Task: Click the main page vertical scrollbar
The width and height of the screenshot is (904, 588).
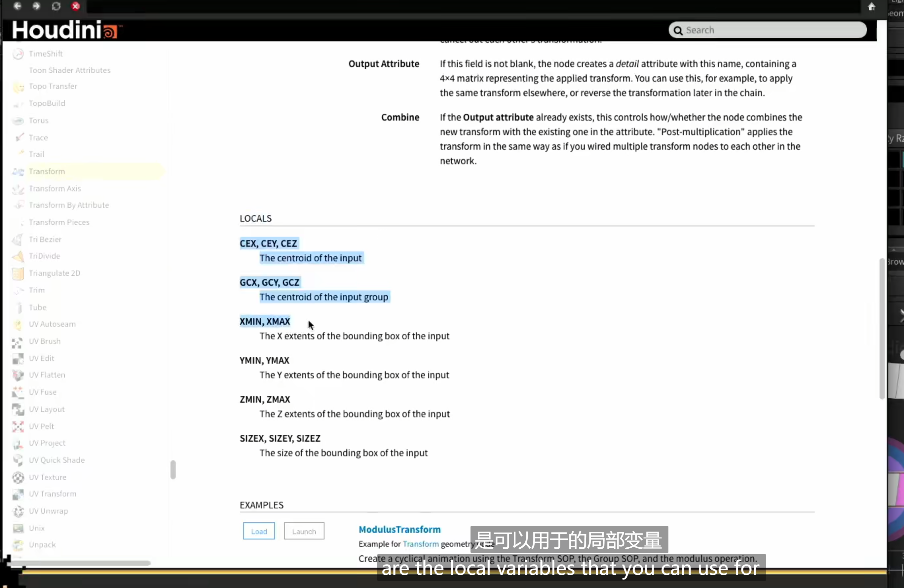Action: tap(882, 329)
